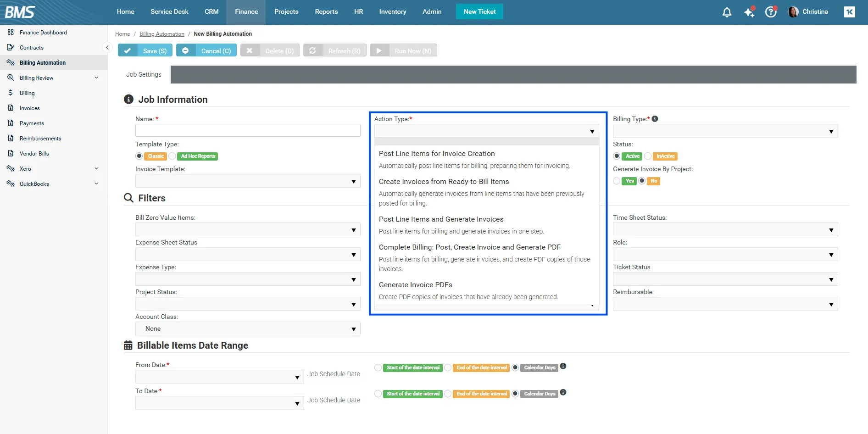Viewport: 868px width, 434px height.
Task: Click the AI sparkle icon in header
Action: point(749,12)
